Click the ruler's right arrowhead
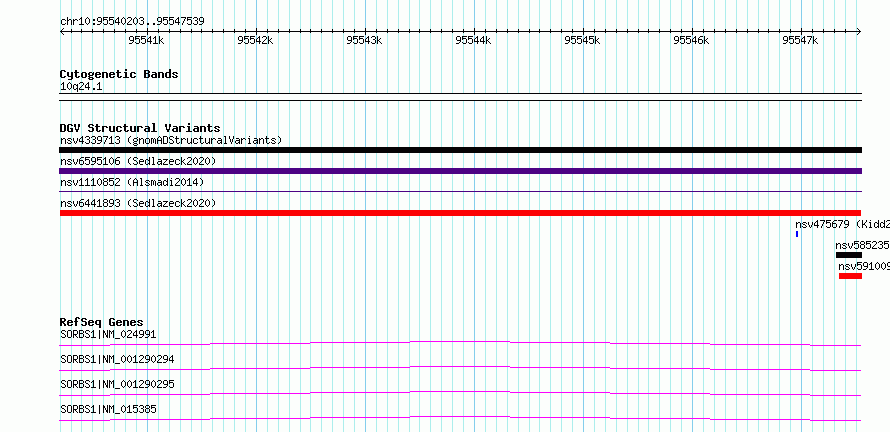 click(x=859, y=31)
